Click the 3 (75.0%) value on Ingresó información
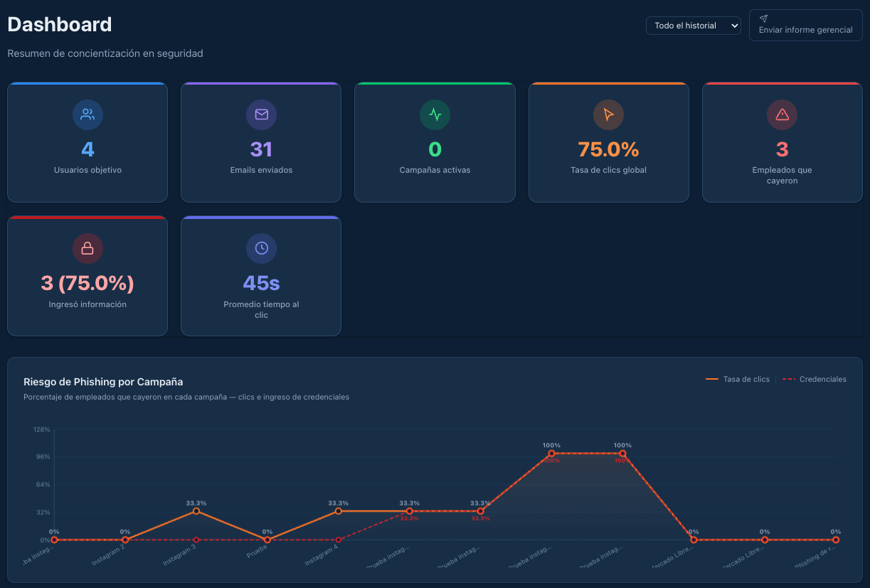Image resolution: width=870 pixels, height=588 pixels. point(87,283)
